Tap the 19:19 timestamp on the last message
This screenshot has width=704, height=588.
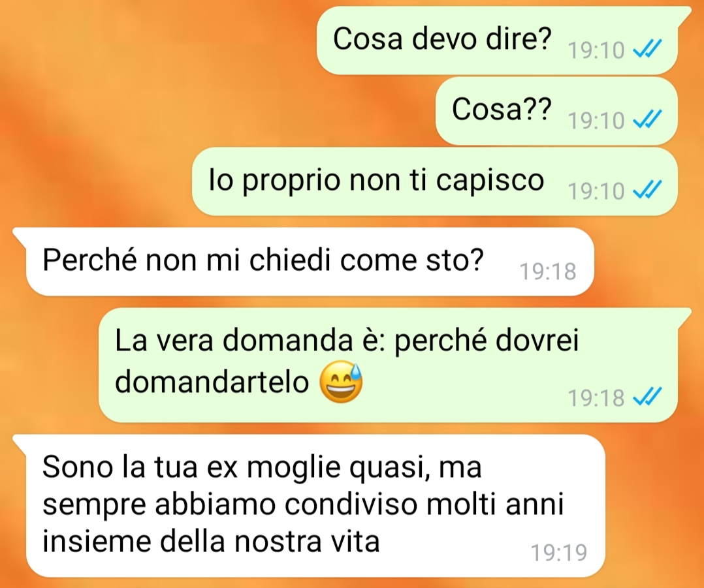pos(559,553)
